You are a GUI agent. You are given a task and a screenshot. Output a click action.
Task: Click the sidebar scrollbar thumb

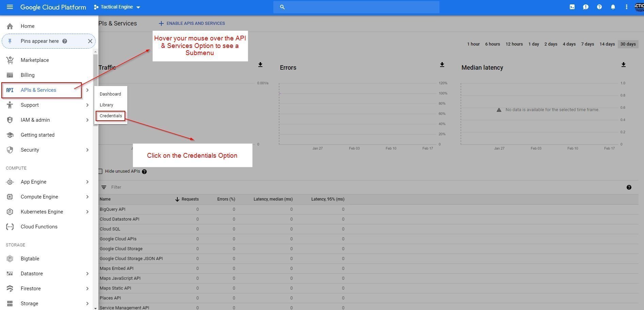pos(95,90)
